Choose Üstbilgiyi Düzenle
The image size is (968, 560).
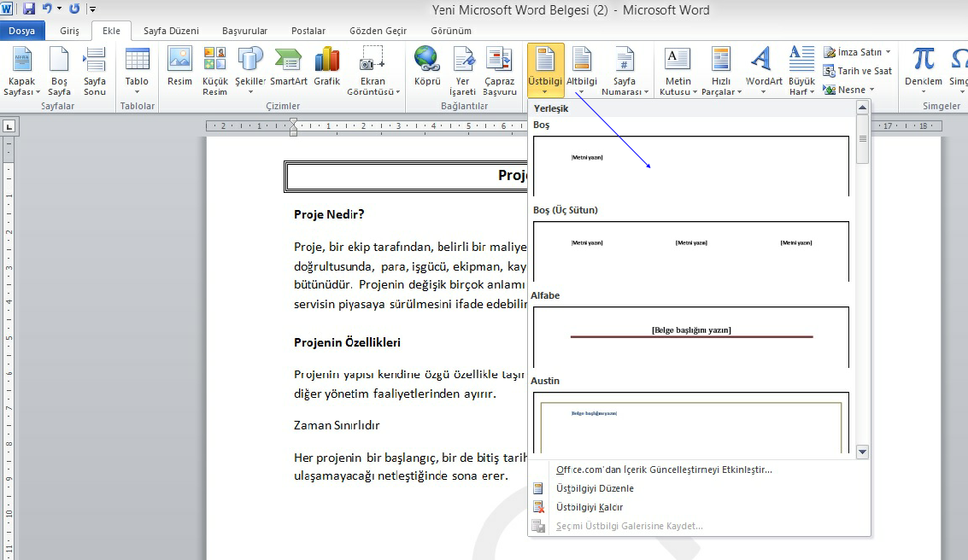(x=595, y=488)
